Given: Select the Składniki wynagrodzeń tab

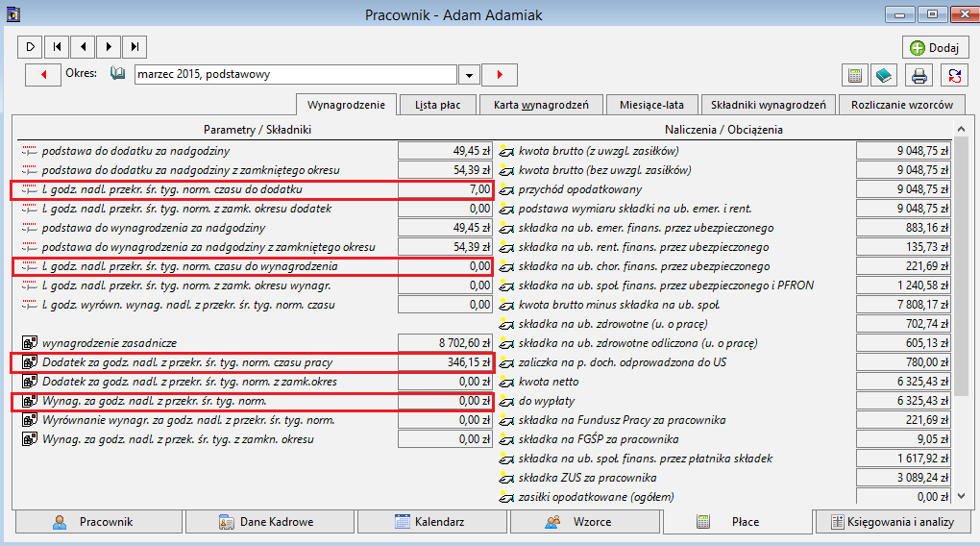Looking at the screenshot, I should click(x=768, y=105).
